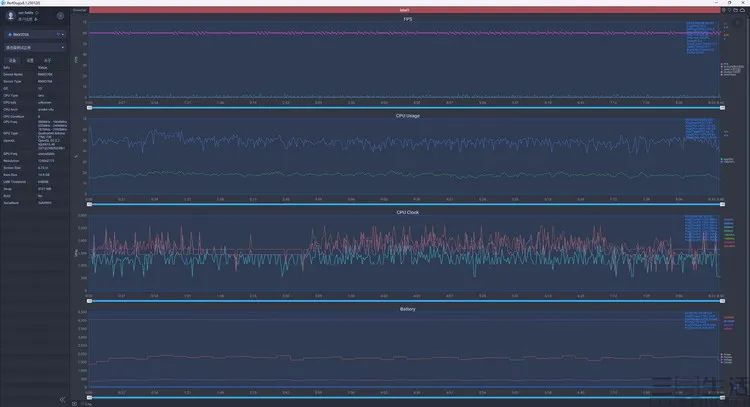Open the test app selector dropdown

[35, 48]
